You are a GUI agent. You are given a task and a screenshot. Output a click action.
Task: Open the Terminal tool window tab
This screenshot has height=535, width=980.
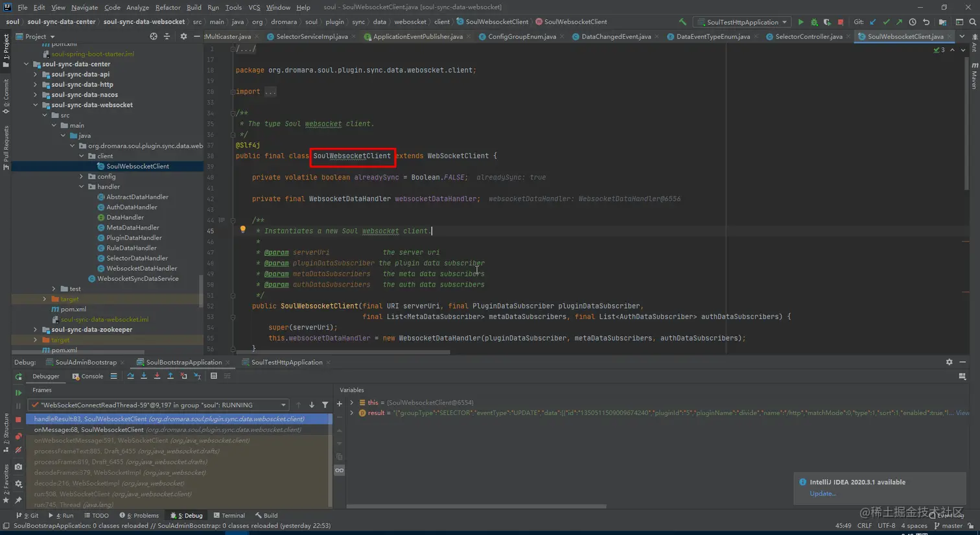[229, 516]
